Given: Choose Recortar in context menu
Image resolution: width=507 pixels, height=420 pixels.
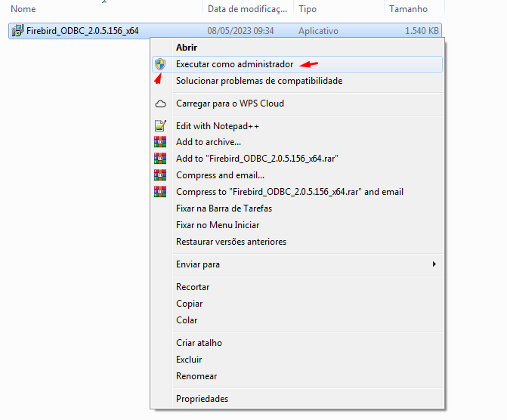Looking at the screenshot, I should pyautogui.click(x=297, y=287).
